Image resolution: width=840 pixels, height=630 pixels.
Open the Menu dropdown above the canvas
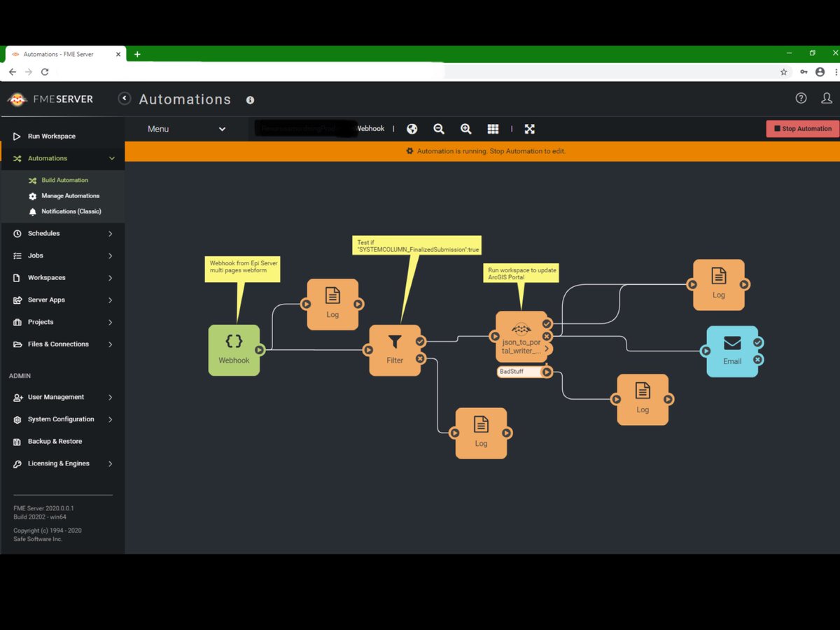[x=185, y=129]
